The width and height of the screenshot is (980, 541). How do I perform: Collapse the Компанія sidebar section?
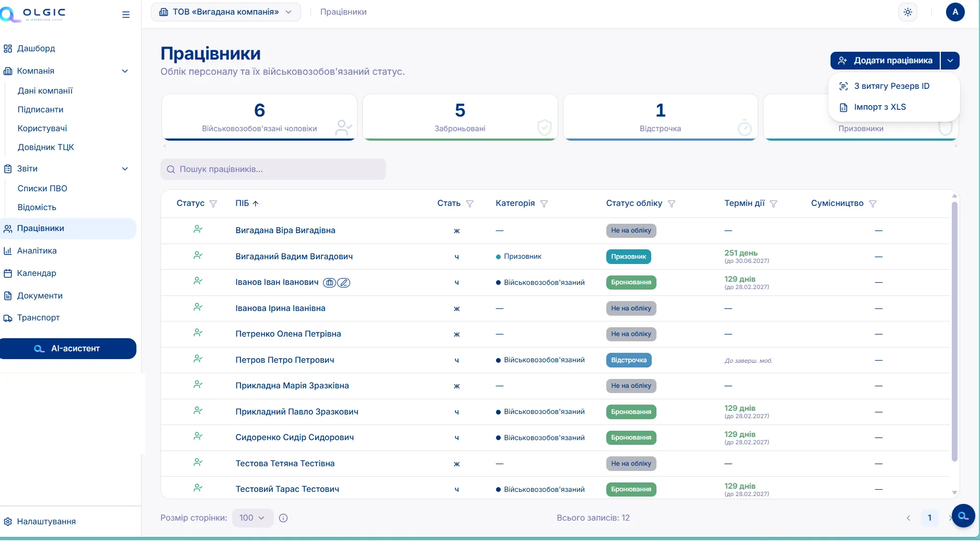click(x=125, y=71)
